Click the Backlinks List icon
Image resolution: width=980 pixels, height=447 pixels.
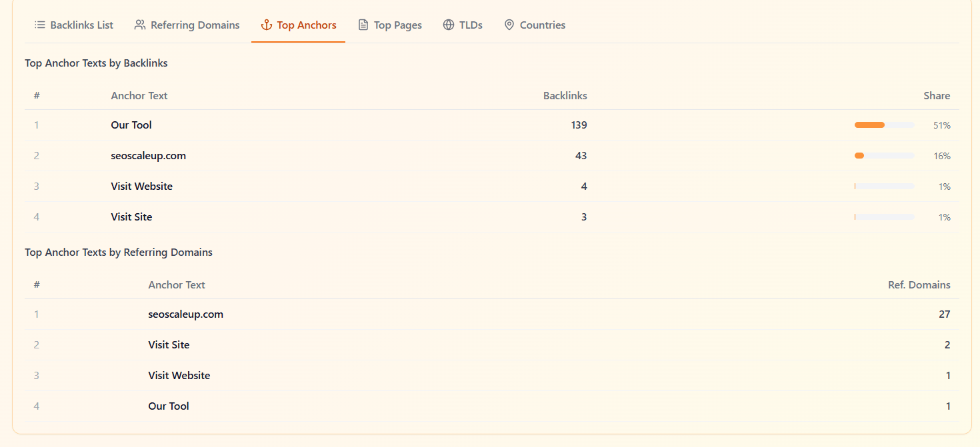click(39, 25)
